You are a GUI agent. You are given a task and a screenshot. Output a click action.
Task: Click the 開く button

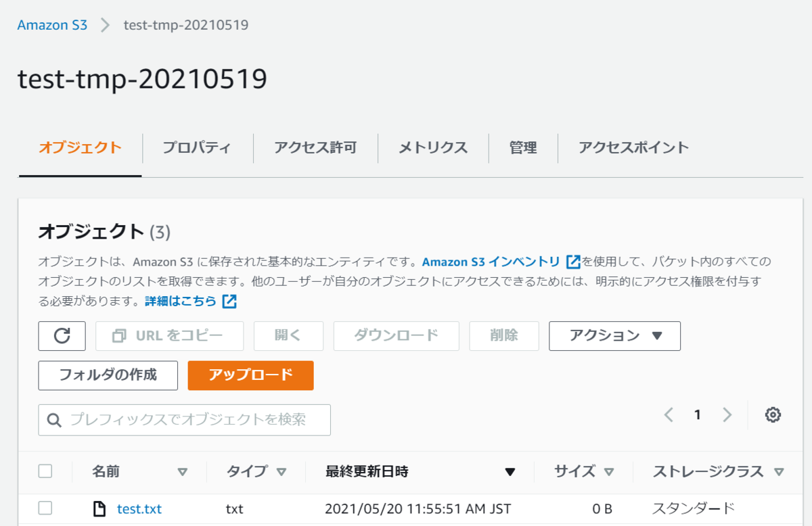tap(288, 336)
